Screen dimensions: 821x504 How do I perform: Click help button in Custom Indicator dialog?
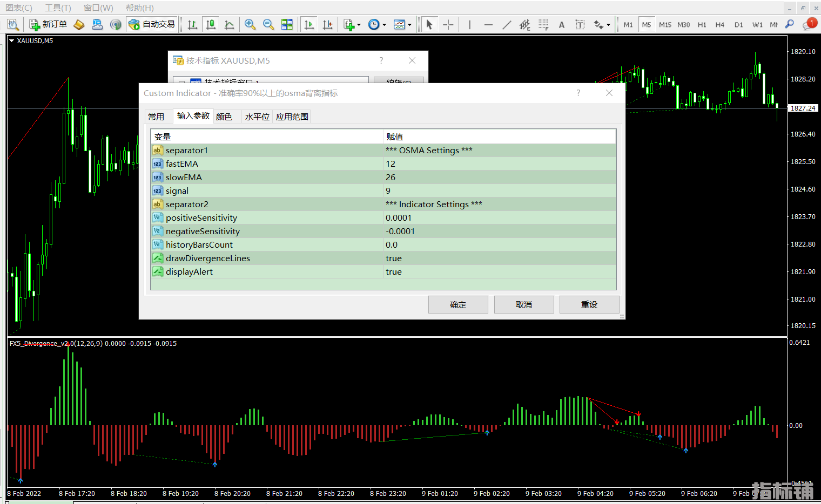(578, 93)
